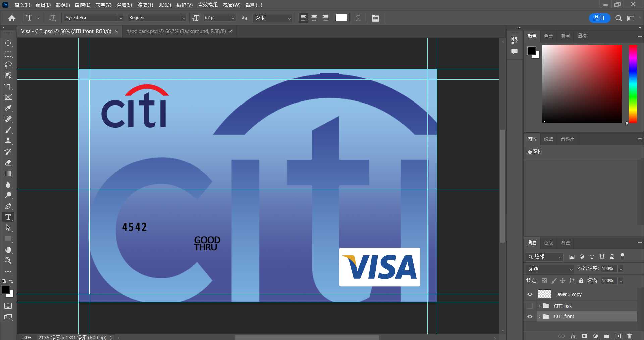Click the rainbow hue slider strip
644x340 pixels.
(633, 84)
